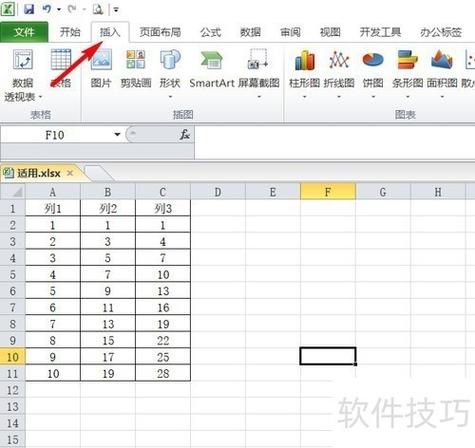Insert a SmartArt graphic

tap(212, 68)
